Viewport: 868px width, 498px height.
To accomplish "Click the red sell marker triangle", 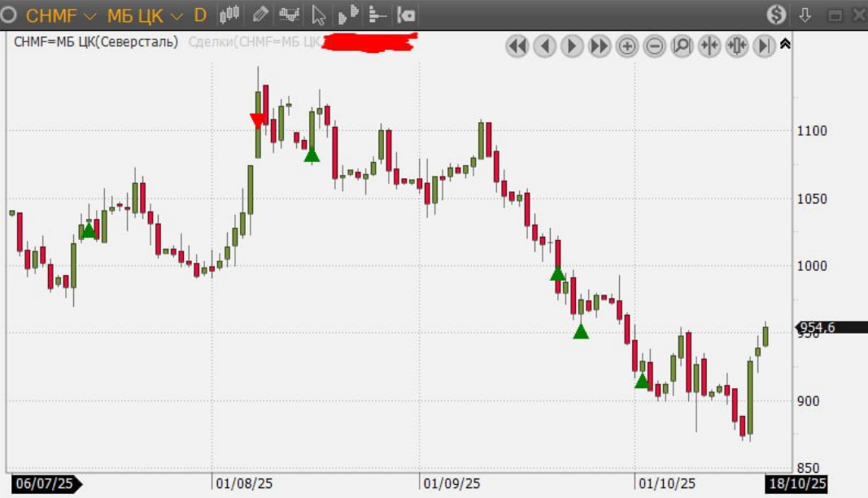I will click(257, 120).
